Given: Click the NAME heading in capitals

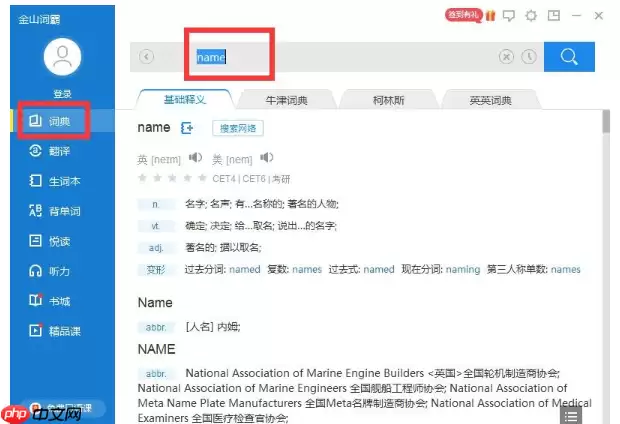Looking at the screenshot, I should pyautogui.click(x=156, y=349).
